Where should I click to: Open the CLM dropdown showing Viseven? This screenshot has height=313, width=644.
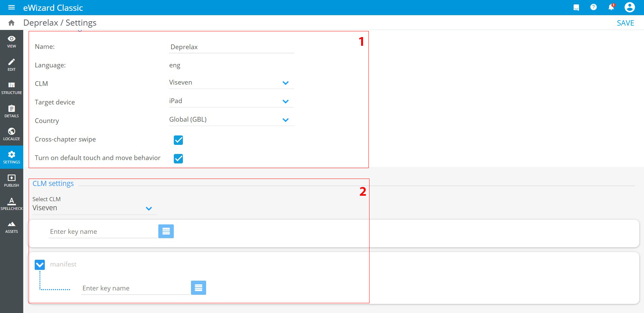(231, 83)
